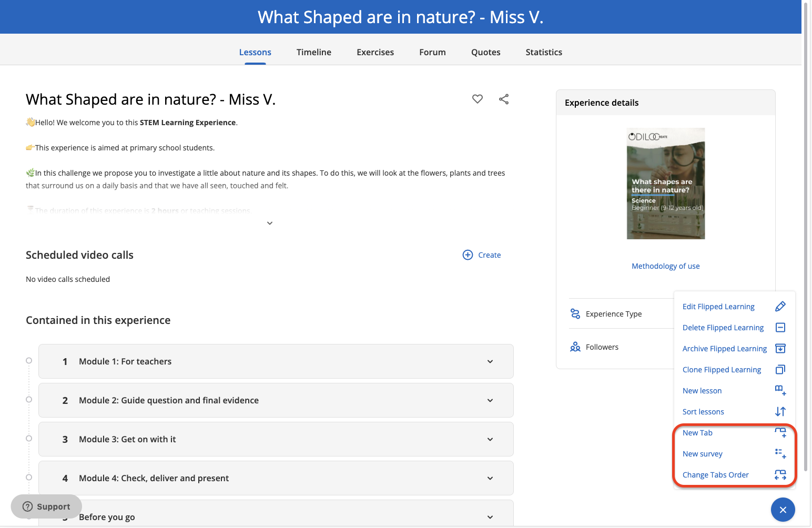The width and height of the screenshot is (812, 528).
Task: Choose New survey option
Action: [703, 454]
